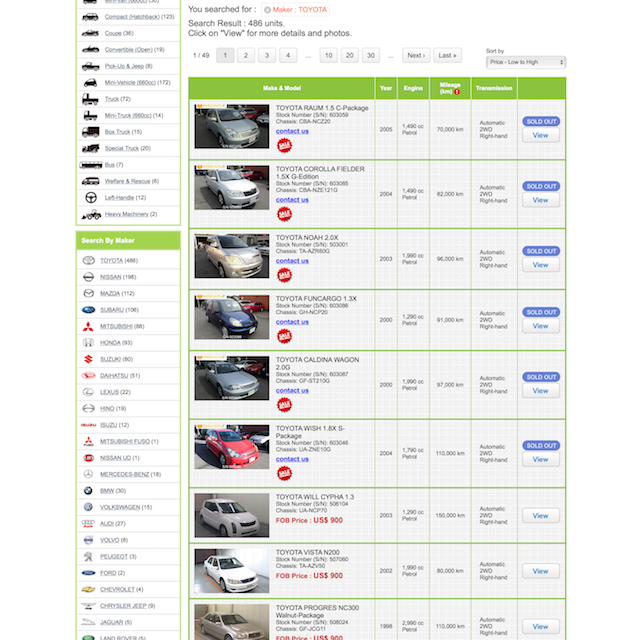Click contact us link for Toyota Raum
Screen dimensions: 640x640
pos(292,131)
